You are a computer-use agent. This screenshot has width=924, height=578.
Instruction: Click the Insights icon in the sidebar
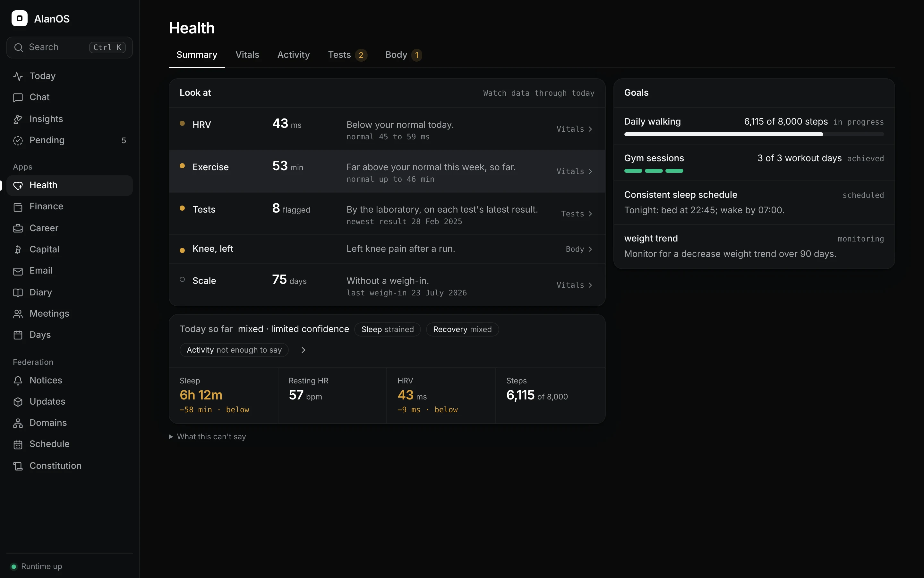point(18,119)
